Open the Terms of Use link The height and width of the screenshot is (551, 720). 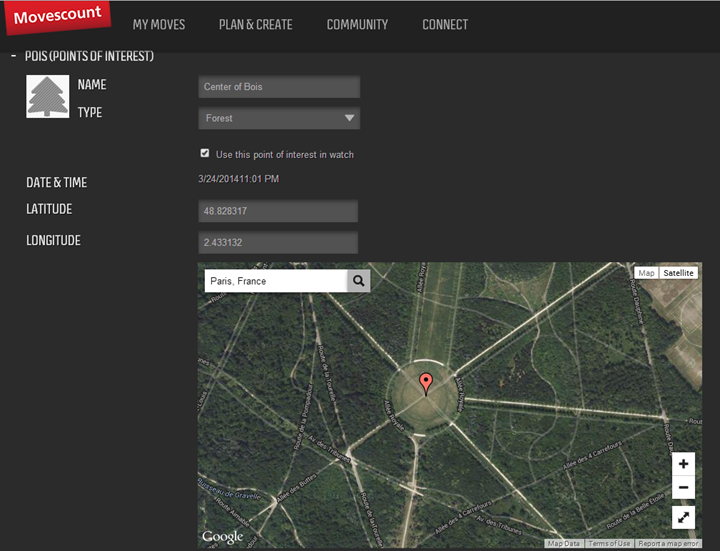[x=609, y=544]
